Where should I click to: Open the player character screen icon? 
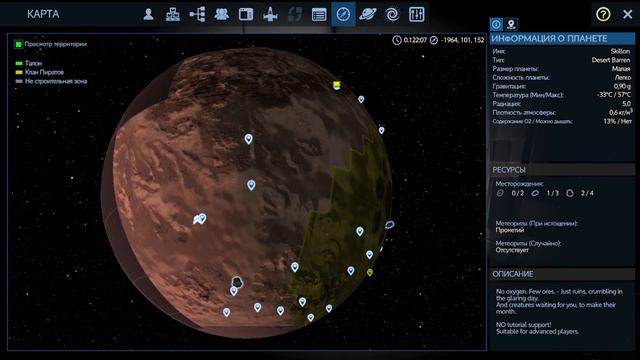pos(149,14)
